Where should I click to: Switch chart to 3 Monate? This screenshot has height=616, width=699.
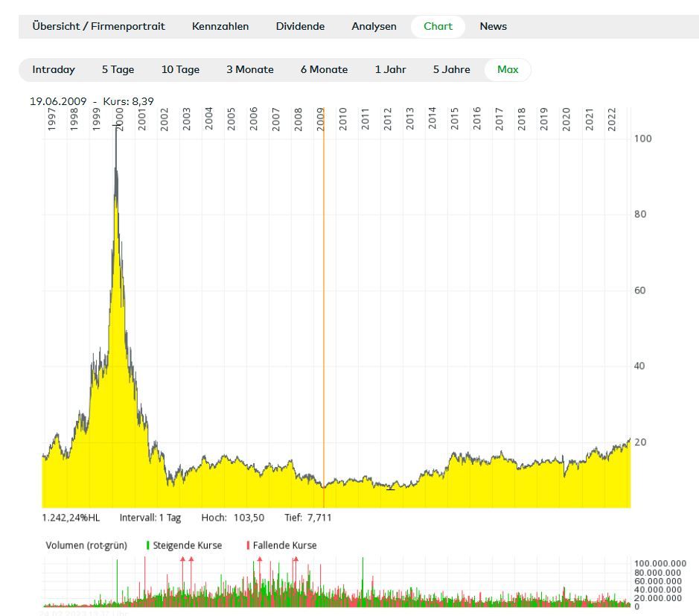coord(250,69)
